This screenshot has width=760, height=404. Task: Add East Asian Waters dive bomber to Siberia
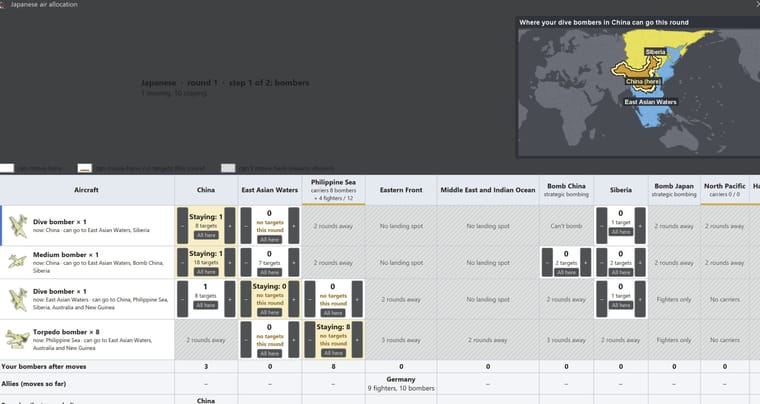click(640, 299)
